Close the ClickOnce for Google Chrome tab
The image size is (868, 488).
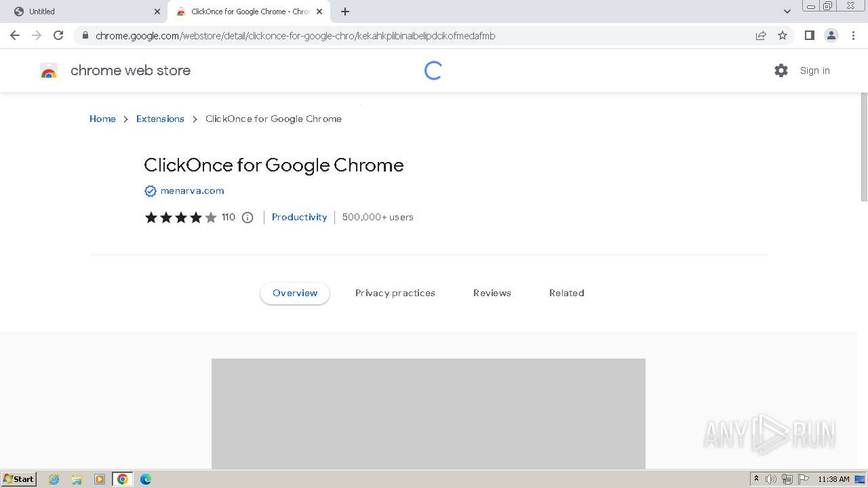319,12
